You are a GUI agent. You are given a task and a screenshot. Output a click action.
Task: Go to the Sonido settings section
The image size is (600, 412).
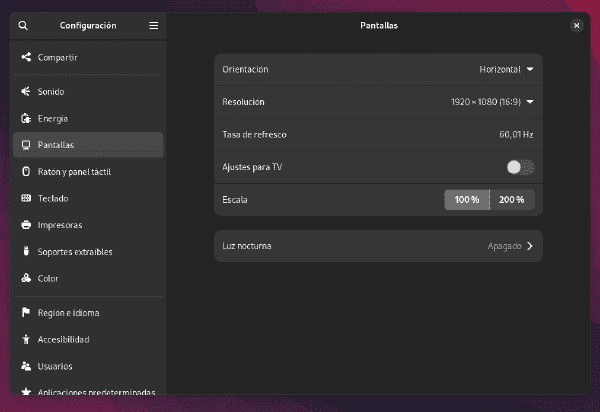88,91
